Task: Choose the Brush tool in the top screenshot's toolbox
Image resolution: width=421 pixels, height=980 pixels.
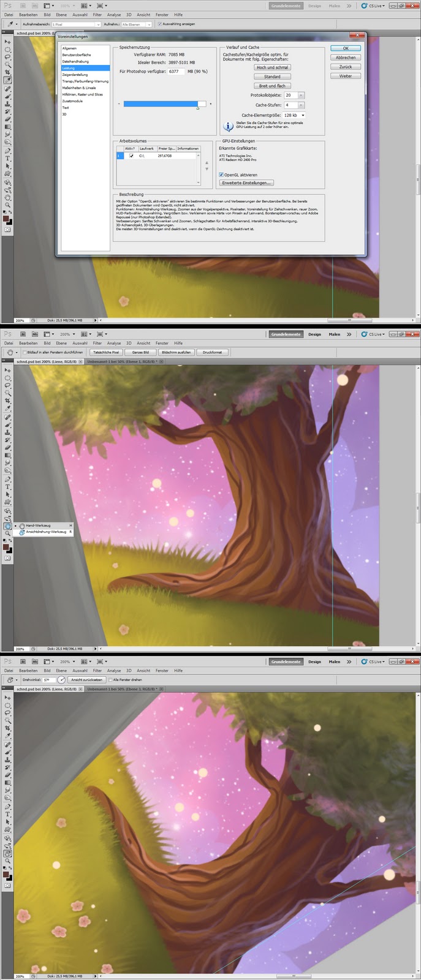Action: click(8, 96)
